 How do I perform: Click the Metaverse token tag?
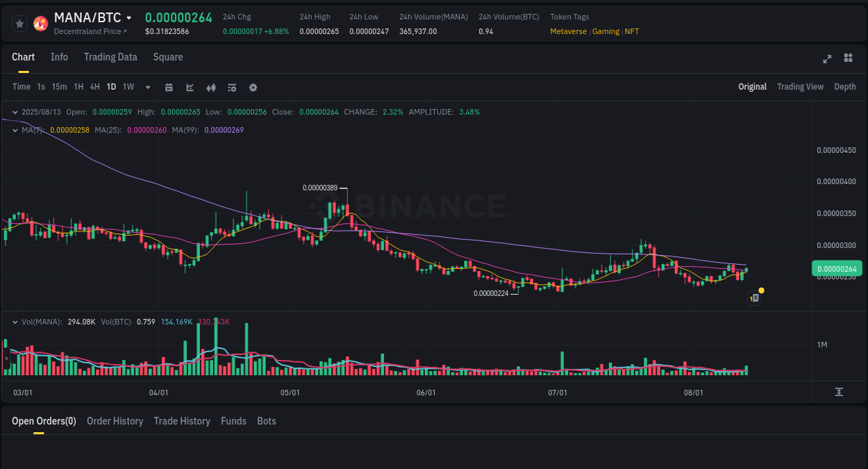point(568,31)
